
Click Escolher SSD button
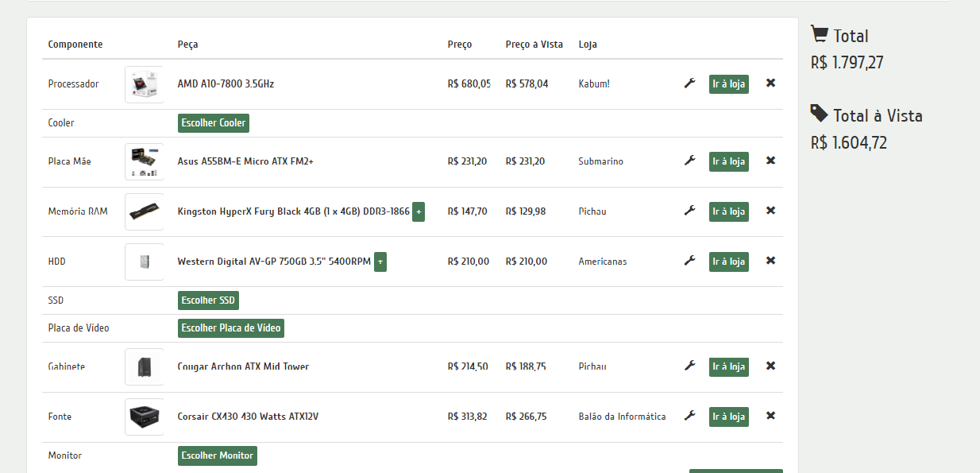click(208, 300)
